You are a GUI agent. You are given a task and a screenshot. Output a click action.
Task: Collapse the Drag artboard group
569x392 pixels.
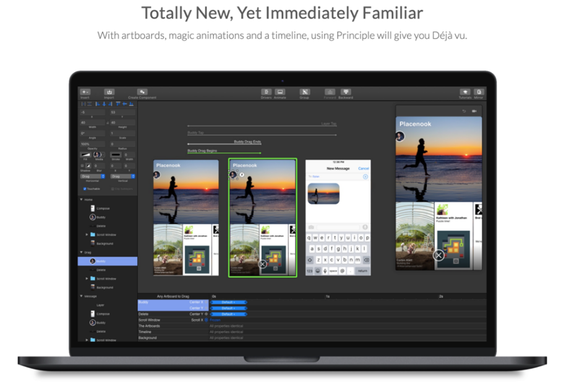coord(81,252)
